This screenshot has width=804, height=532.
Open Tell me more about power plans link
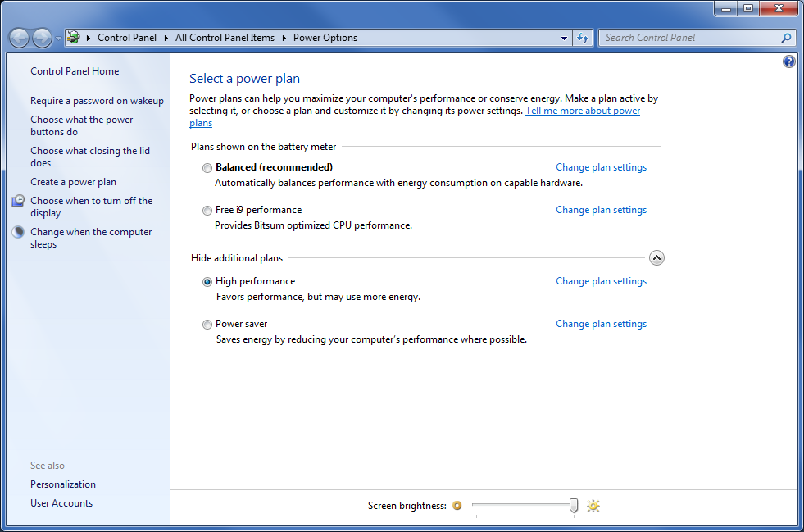583,111
